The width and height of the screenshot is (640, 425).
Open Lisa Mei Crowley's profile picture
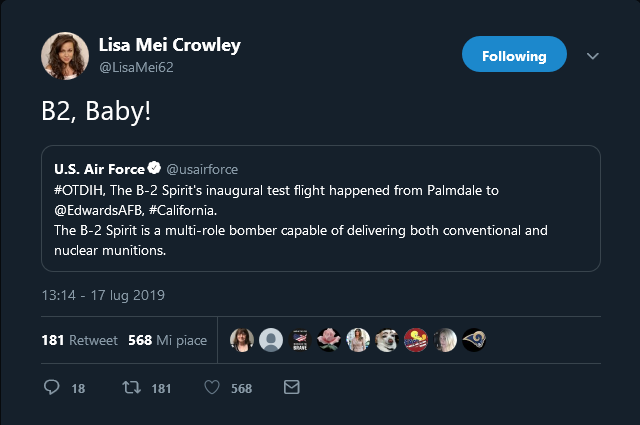tap(65, 56)
